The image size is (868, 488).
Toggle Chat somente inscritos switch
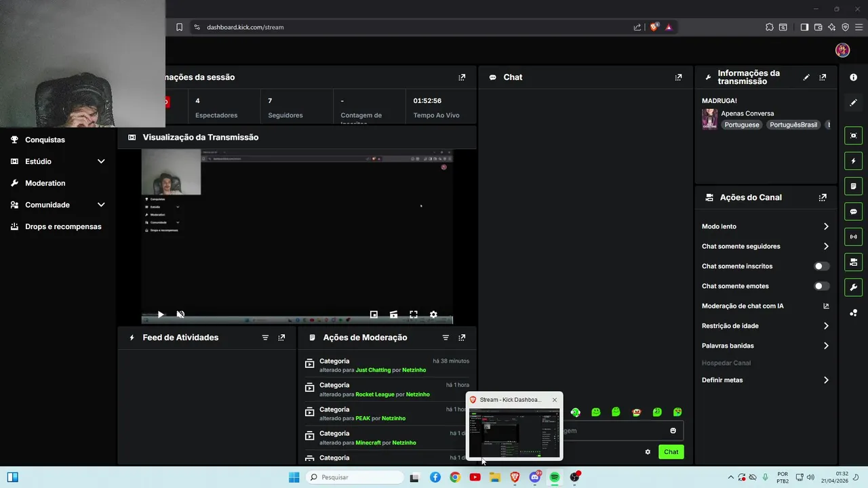coord(821,266)
